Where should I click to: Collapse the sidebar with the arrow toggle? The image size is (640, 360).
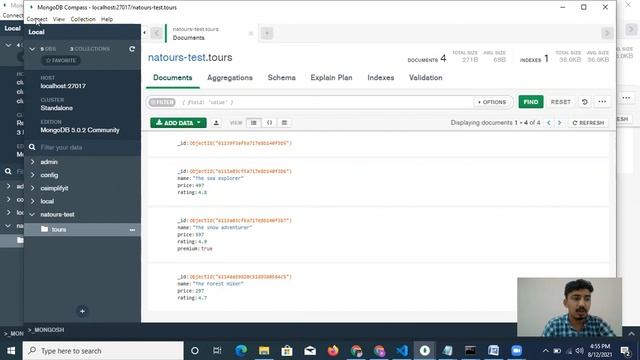tap(144, 32)
